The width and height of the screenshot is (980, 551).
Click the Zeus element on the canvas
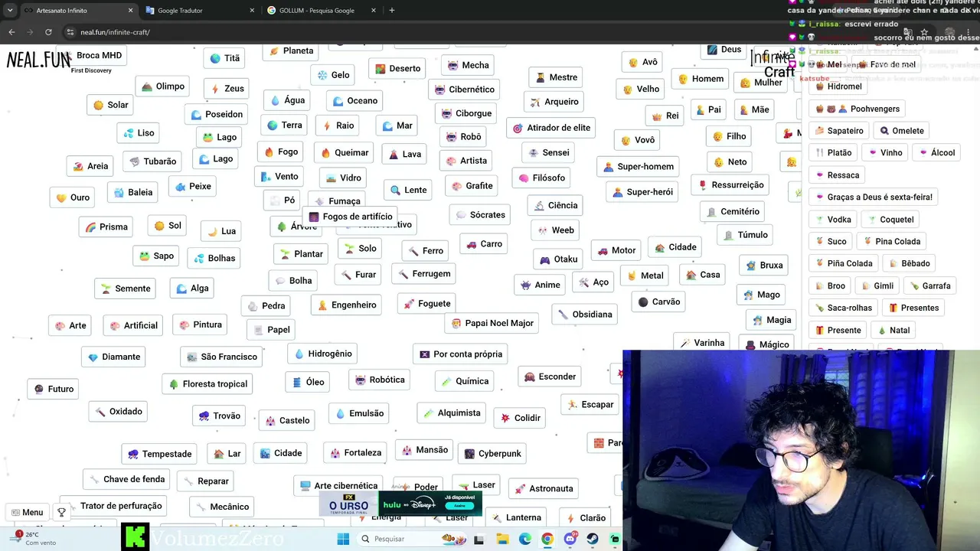click(x=227, y=88)
